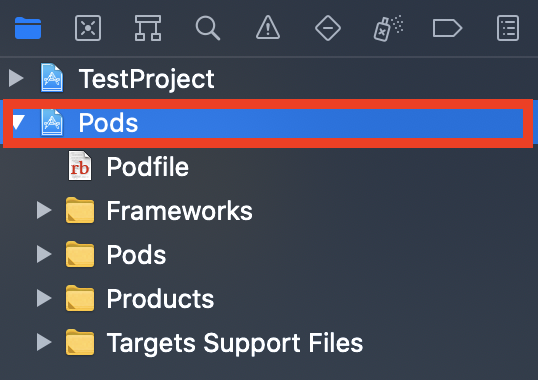Show the Issue navigator warning icon
The height and width of the screenshot is (380, 538).
tap(268, 27)
